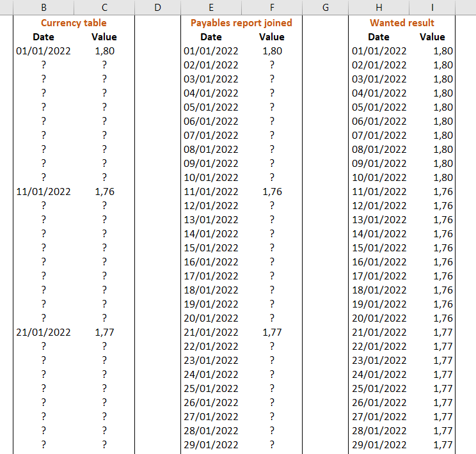Click 25/01/2022 in Payables report column E
The image size is (476, 454).
click(x=211, y=389)
